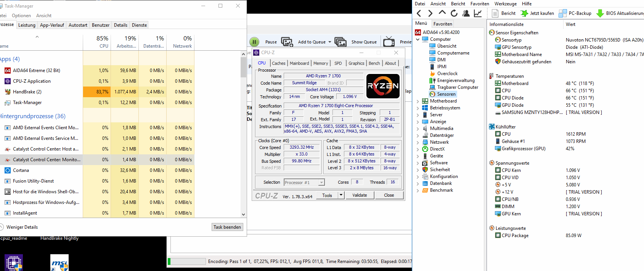Open the Memory tab in CPU-Z
644x271 pixels.
point(321,63)
